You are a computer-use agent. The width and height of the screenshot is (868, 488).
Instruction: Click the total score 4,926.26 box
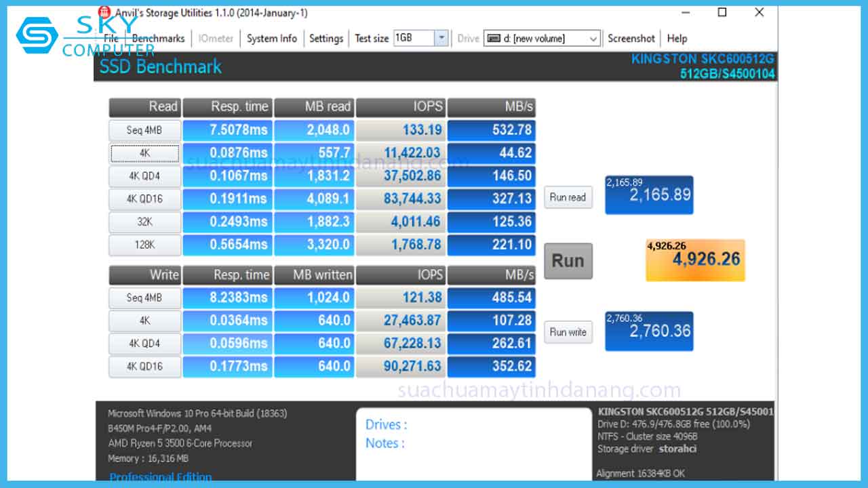(695, 260)
